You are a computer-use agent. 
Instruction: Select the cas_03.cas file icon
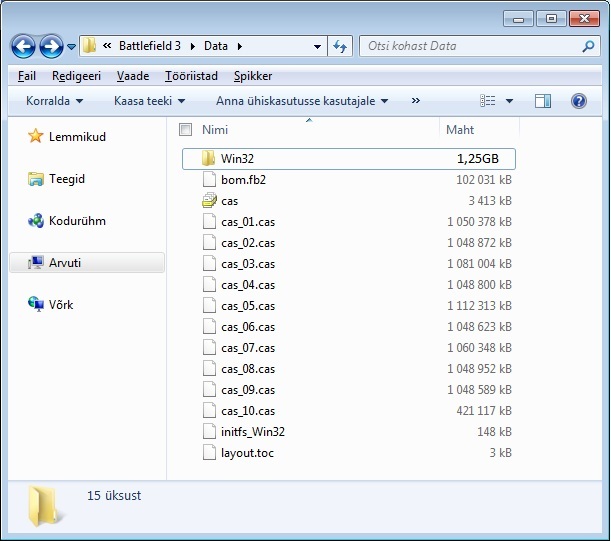pos(209,264)
